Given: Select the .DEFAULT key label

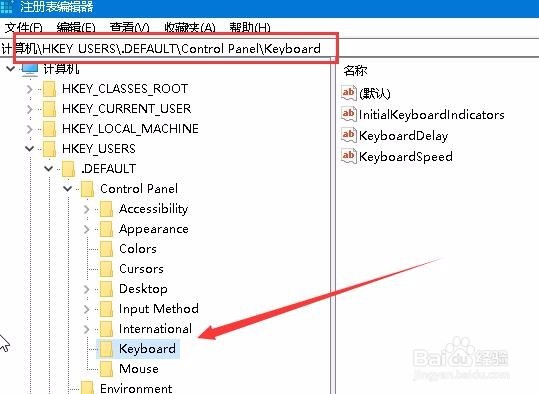Looking at the screenshot, I should [108, 169].
